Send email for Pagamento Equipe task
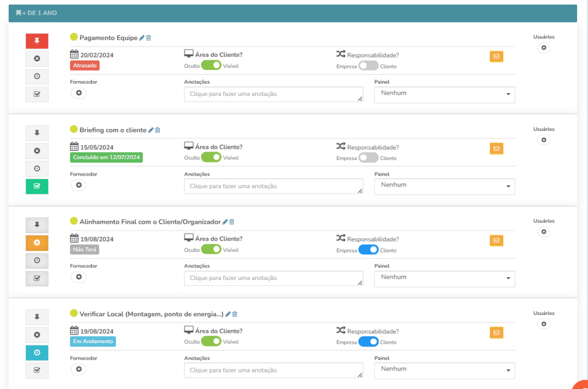Image resolution: width=588 pixels, height=389 pixels. pos(496,56)
